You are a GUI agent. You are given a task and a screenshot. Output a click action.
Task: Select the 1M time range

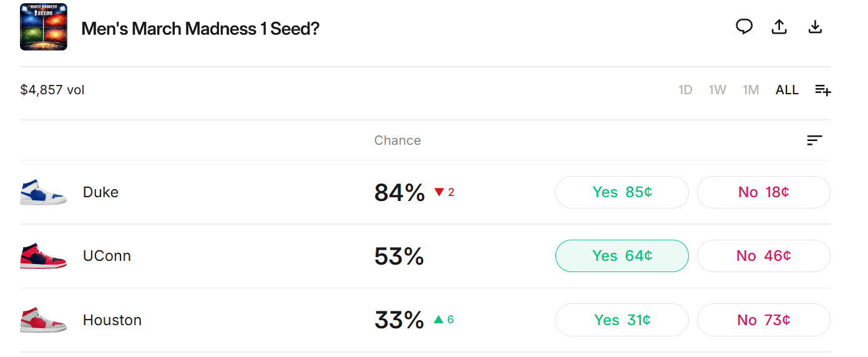751,90
